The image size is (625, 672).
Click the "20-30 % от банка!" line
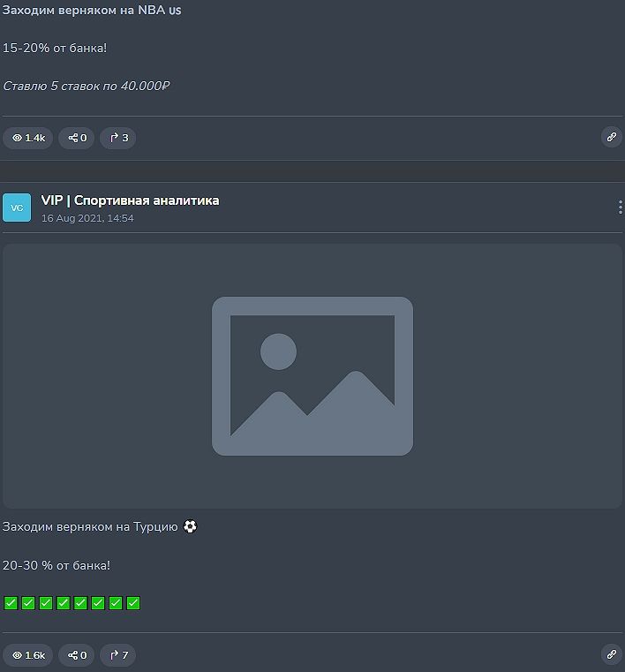(56, 565)
